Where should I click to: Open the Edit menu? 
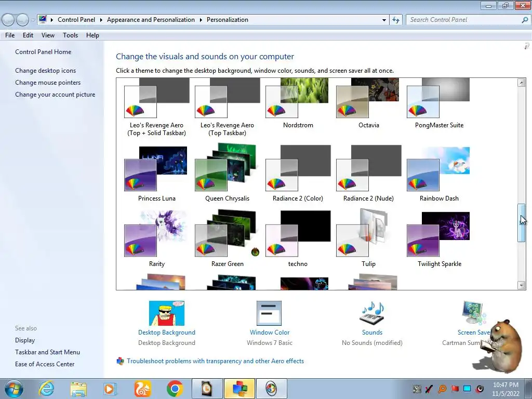pyautogui.click(x=28, y=35)
